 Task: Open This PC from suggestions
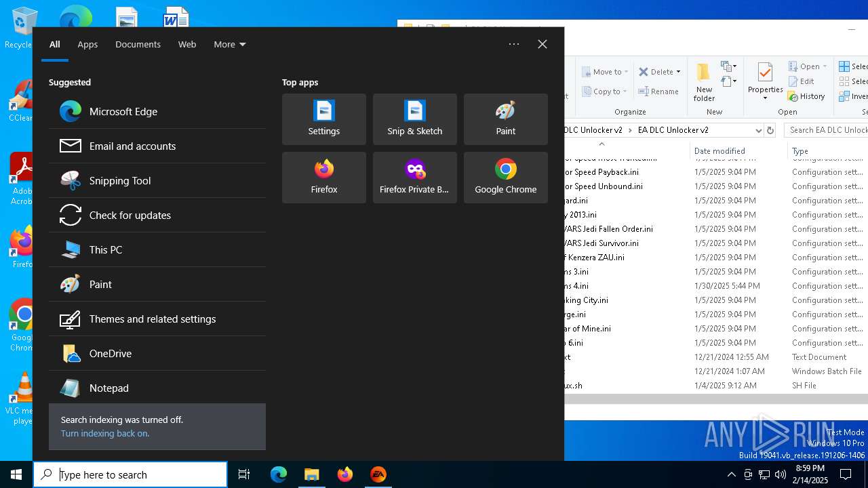[x=157, y=249]
